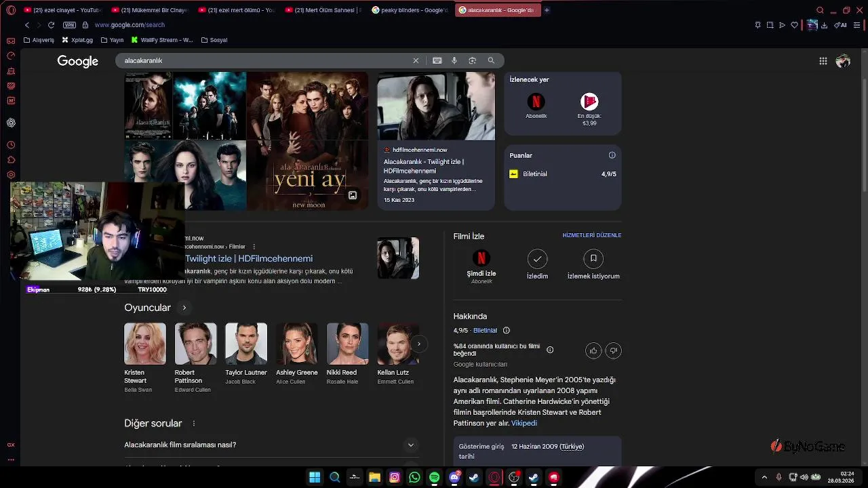Image resolution: width=868 pixels, height=488 pixels.
Task: Click the Google logo
Action: pyautogui.click(x=78, y=61)
